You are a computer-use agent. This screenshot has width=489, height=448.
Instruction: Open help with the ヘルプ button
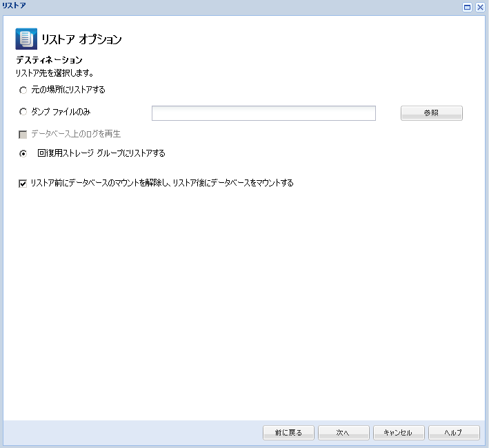tap(454, 433)
